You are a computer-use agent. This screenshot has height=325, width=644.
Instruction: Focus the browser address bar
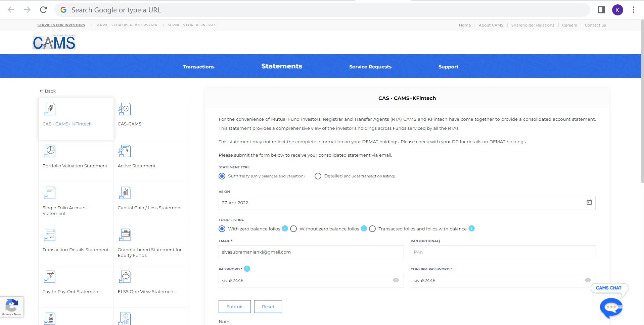click(x=322, y=10)
